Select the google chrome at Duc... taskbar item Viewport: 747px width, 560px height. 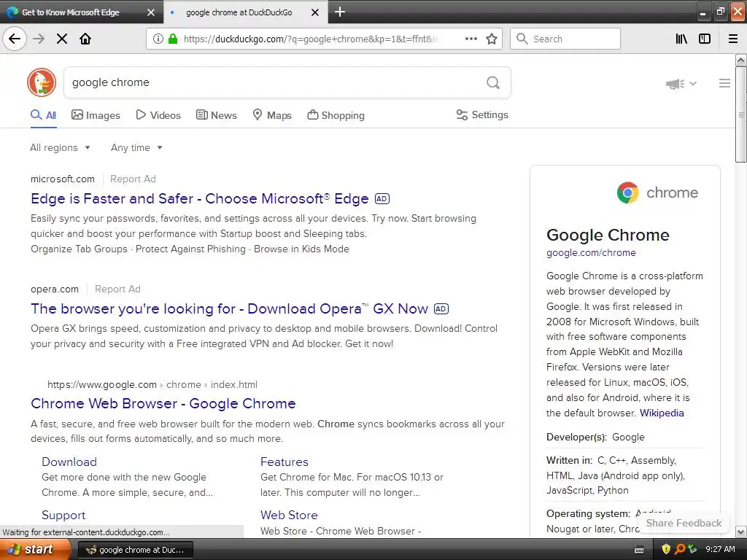click(x=135, y=550)
